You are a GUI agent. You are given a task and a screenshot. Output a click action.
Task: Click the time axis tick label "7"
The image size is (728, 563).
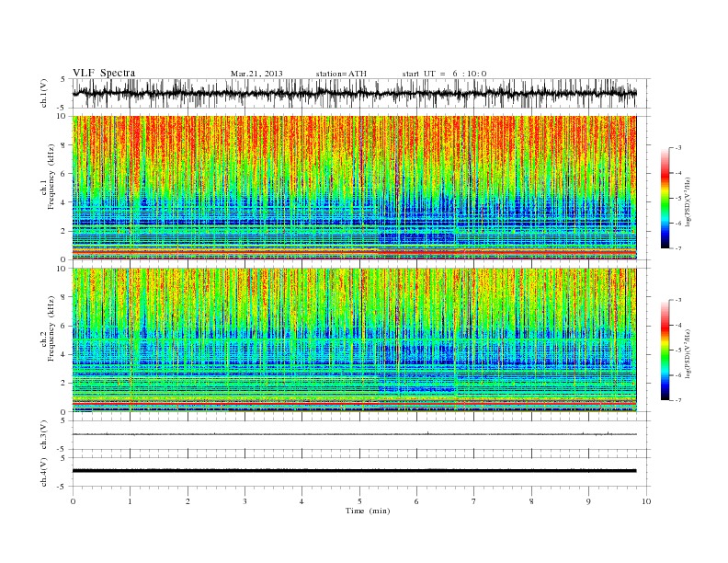coord(474,501)
